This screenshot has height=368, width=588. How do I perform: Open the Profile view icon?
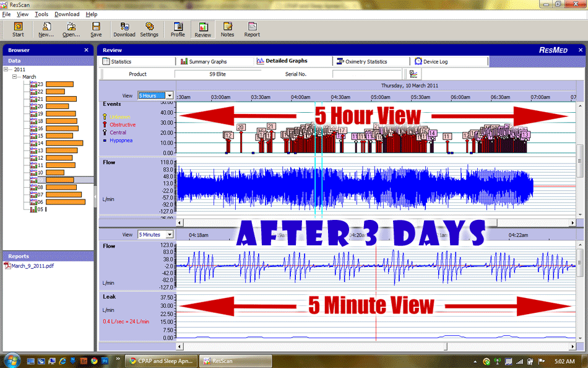pyautogui.click(x=178, y=29)
